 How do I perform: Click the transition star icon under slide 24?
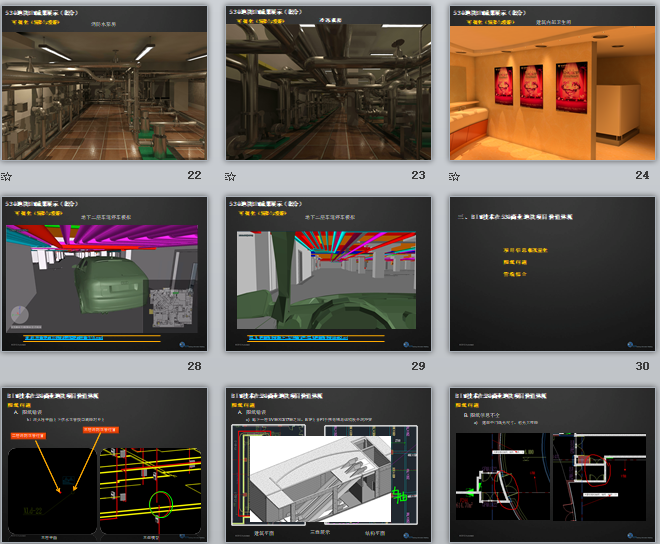pyautogui.click(x=455, y=176)
